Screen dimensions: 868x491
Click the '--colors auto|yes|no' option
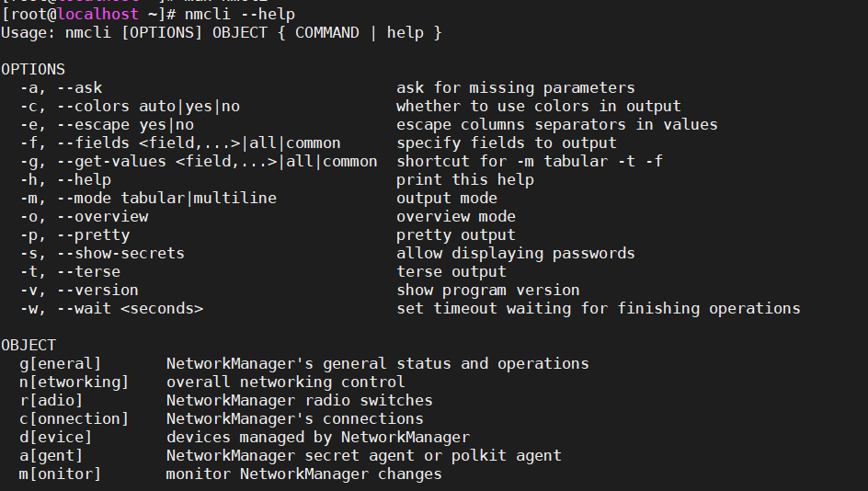pyautogui.click(x=143, y=107)
